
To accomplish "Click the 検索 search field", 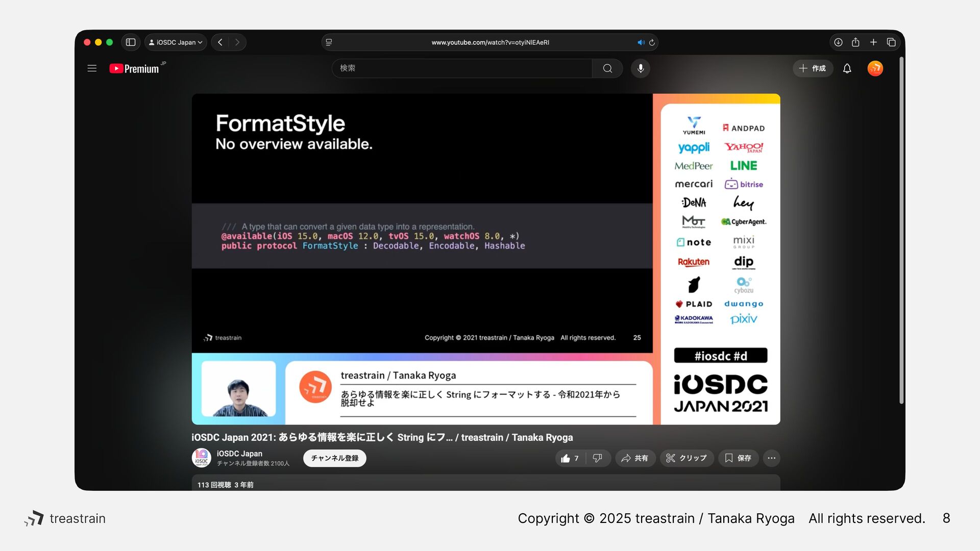I will tap(462, 68).
